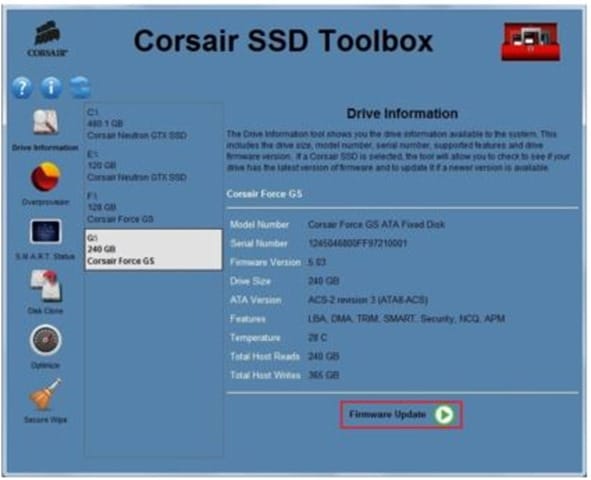Open the Drive Information tool icon

[45, 122]
